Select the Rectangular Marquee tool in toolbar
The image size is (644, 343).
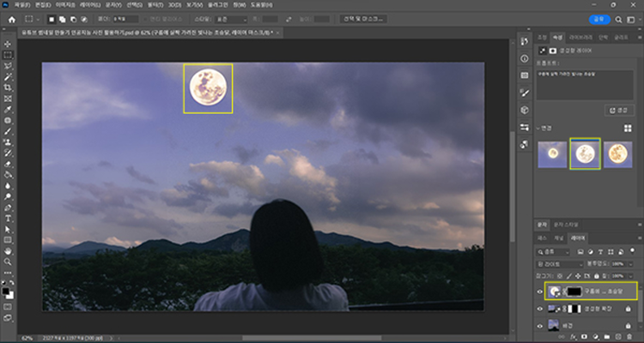8,55
